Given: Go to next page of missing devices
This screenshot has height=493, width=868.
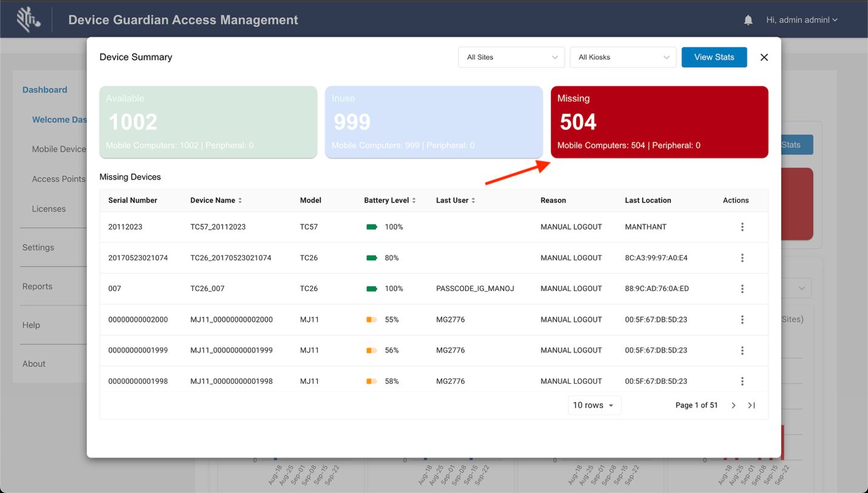Looking at the screenshot, I should tap(733, 405).
